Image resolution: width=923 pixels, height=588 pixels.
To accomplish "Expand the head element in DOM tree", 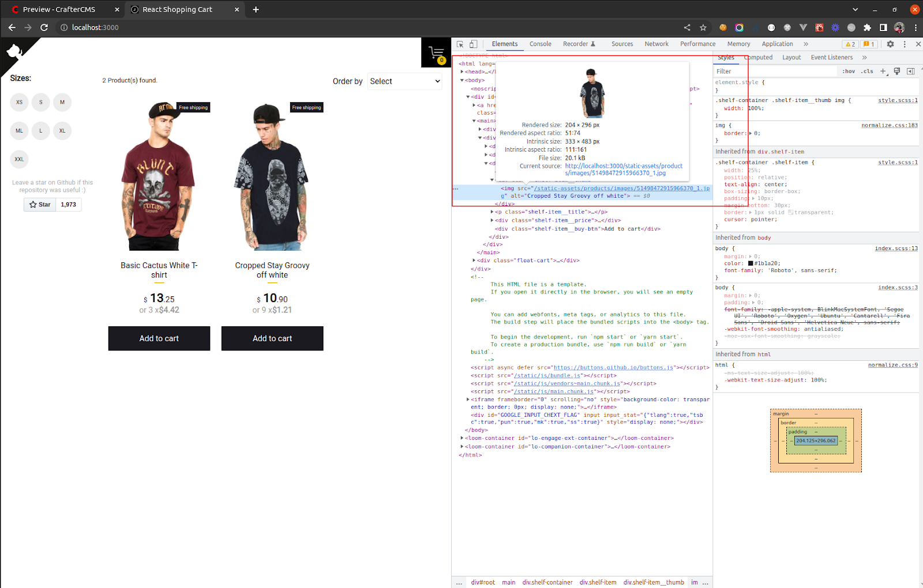I will [462, 72].
